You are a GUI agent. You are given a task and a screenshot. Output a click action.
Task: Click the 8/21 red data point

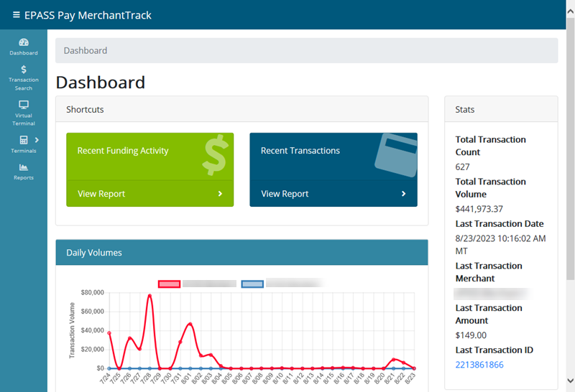[393, 360]
